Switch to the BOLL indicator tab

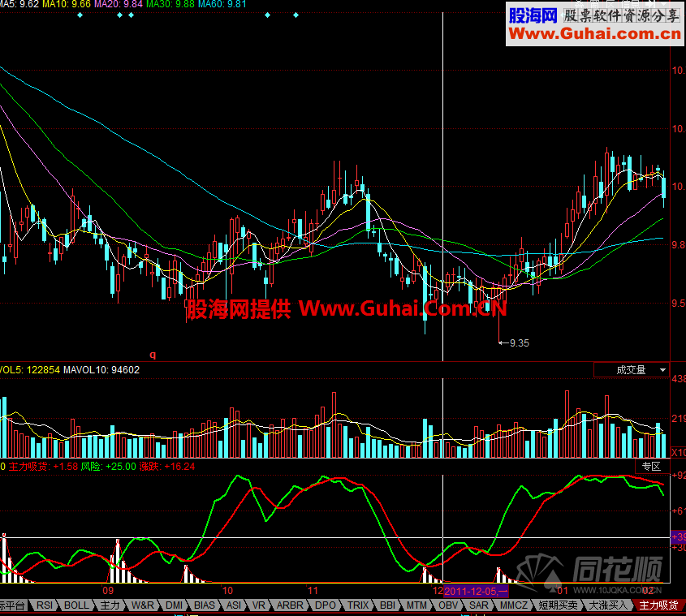pyautogui.click(x=76, y=605)
